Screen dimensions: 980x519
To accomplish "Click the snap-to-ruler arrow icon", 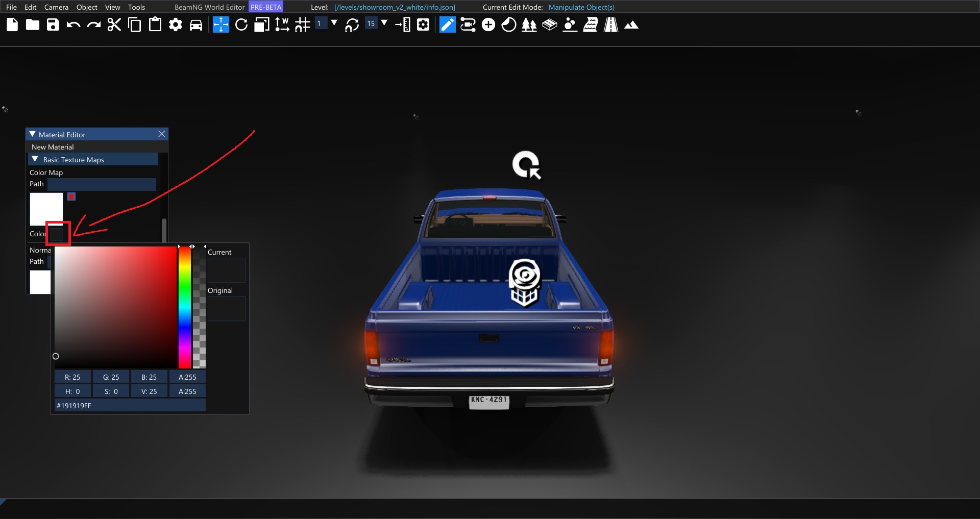I will [403, 24].
